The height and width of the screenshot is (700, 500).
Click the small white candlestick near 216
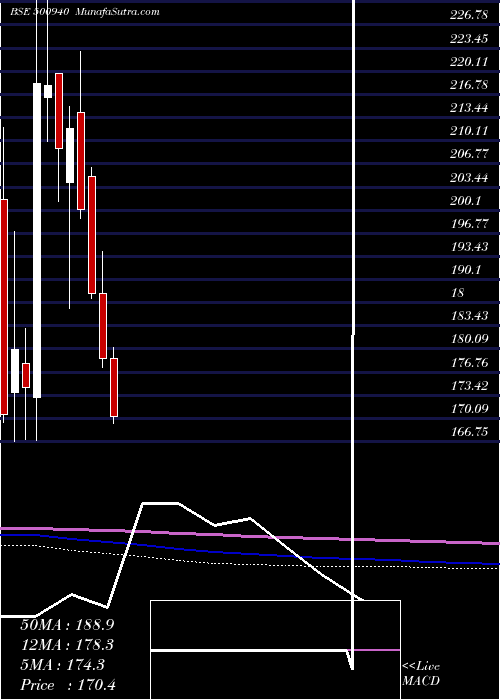point(48,92)
